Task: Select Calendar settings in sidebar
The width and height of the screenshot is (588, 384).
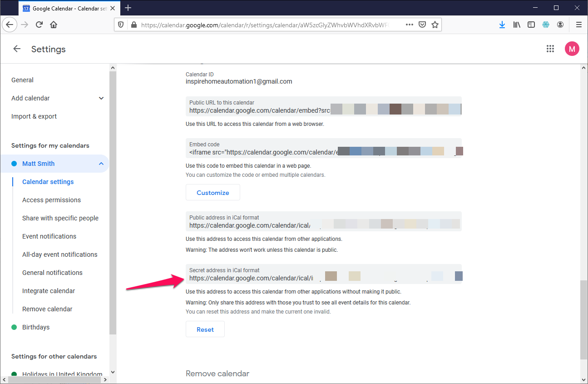Action: (48, 182)
